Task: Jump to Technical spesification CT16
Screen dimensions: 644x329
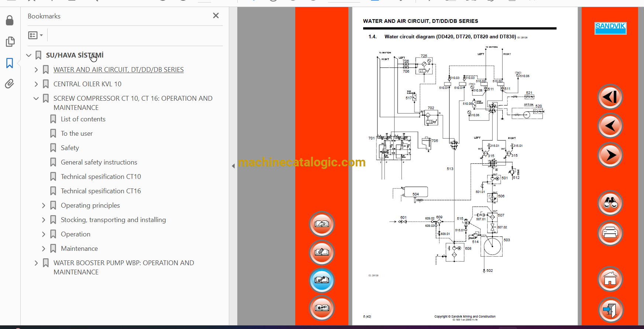Action: tap(101, 191)
